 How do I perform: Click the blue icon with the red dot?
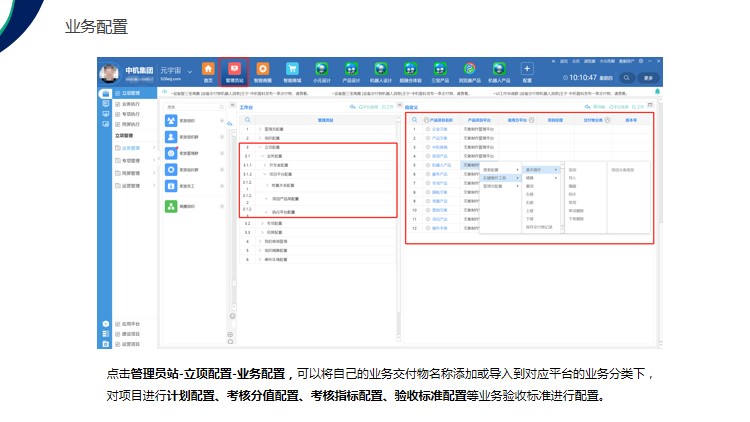[171, 153]
